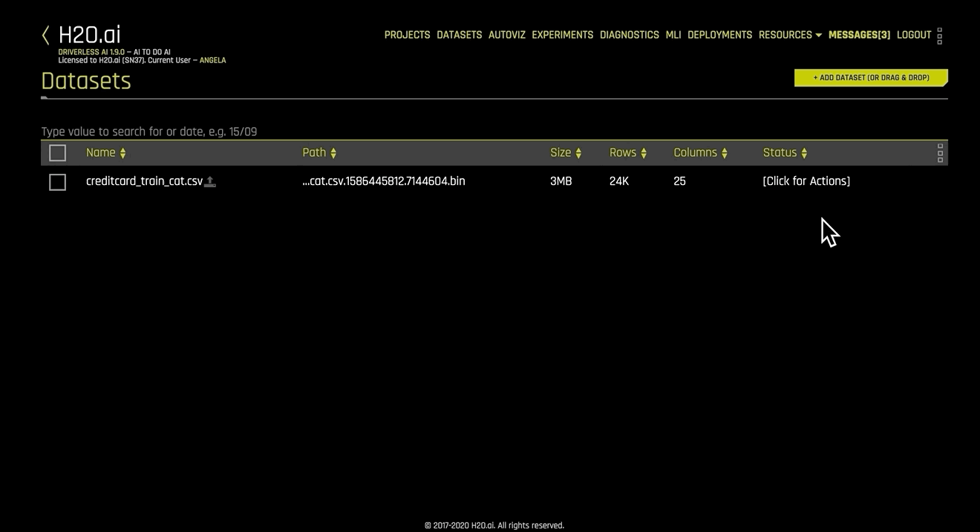Click the Add Dataset button

871,77
